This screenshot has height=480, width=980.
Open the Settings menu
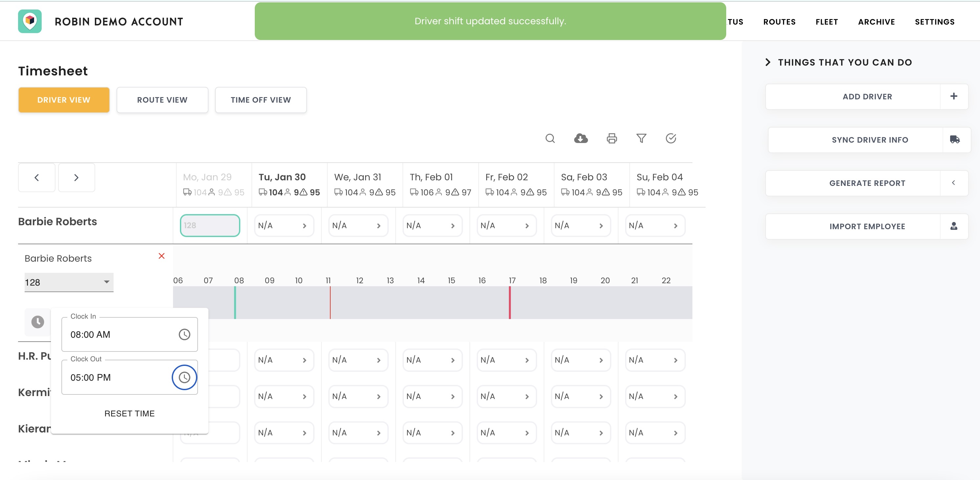(x=935, y=22)
